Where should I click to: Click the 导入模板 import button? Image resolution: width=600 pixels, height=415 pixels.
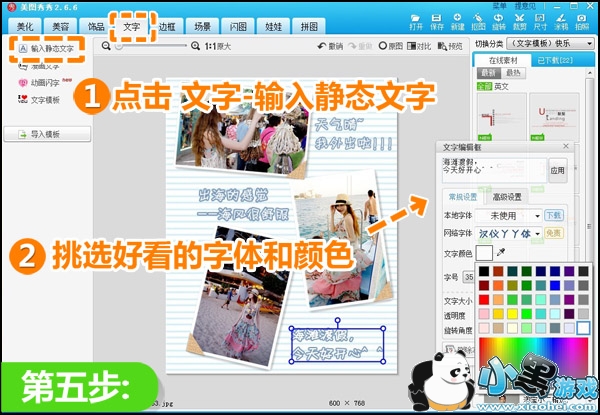pyautogui.click(x=47, y=134)
